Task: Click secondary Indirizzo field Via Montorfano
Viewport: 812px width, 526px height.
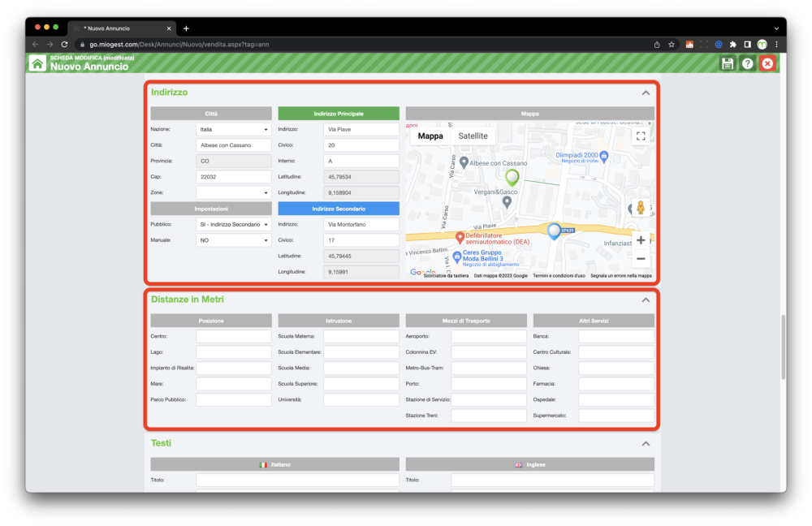Action: coord(361,225)
